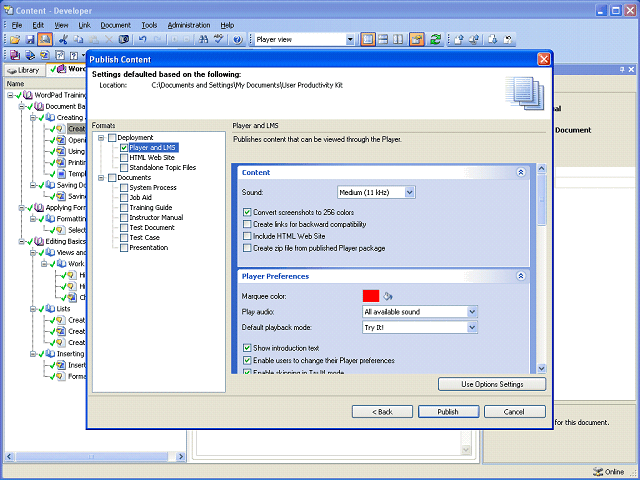Screen dimensions: 640x480
Task: Click the Spell check ABC icon
Action: click(x=219, y=39)
